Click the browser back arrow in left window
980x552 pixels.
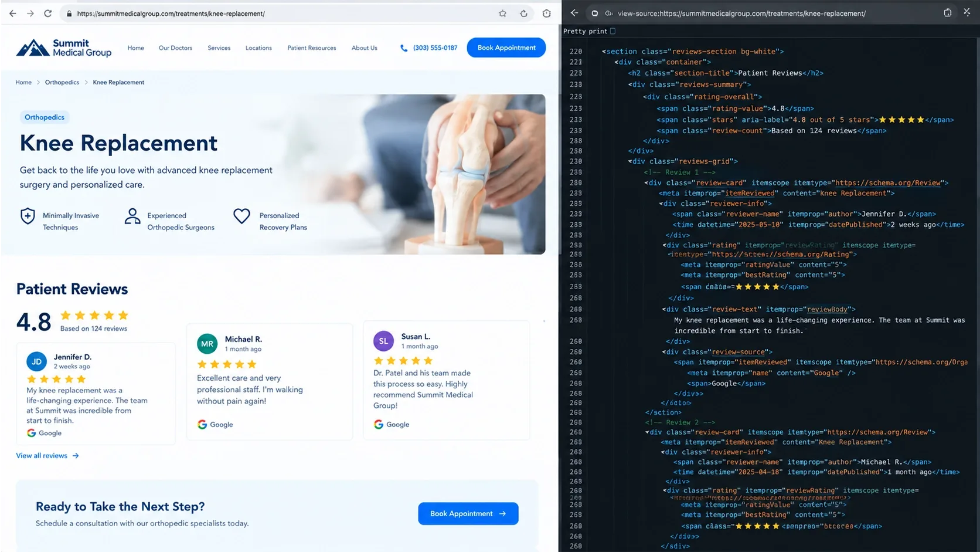13,13
